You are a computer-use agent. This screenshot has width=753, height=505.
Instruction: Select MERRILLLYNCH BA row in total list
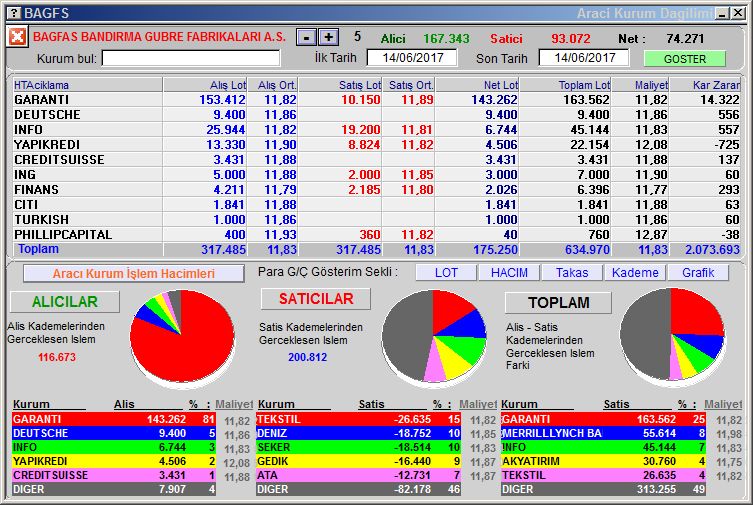[x=603, y=433]
